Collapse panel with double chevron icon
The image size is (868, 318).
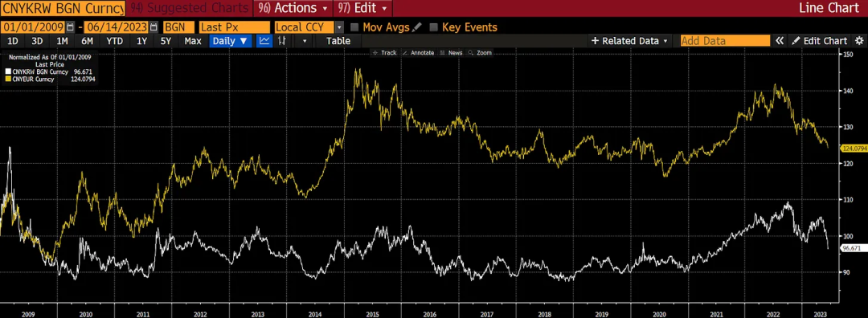pyautogui.click(x=780, y=40)
